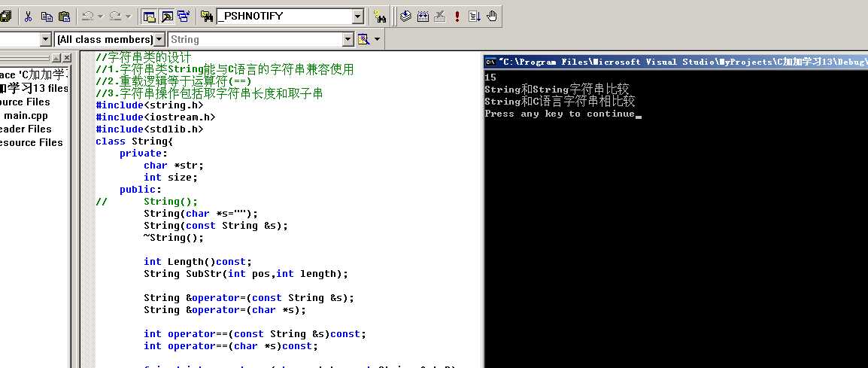Click the '#include<iostream.h>' code line
Image resolution: width=868 pixels, height=368 pixels.
pos(156,117)
